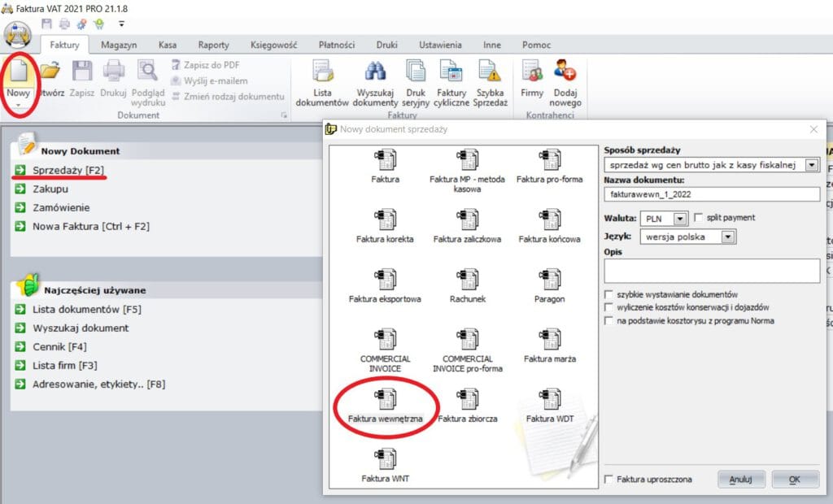
Task: Switch to the Magazyn ribbon tab
Action: click(x=119, y=45)
